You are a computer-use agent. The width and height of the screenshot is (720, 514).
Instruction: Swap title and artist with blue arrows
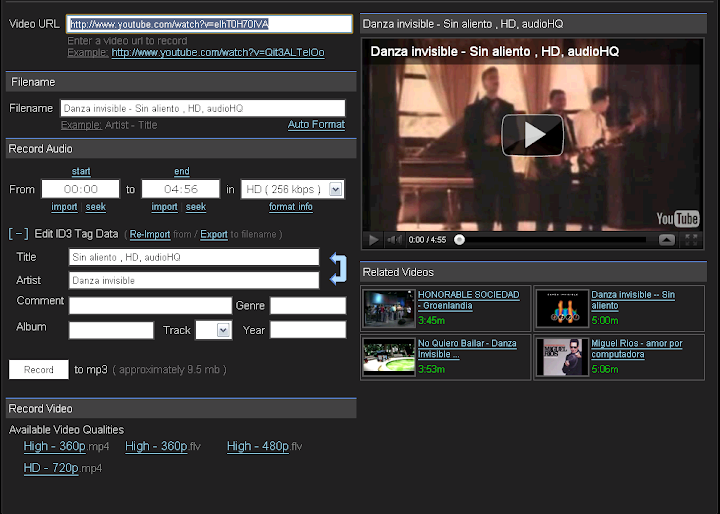pos(338,269)
